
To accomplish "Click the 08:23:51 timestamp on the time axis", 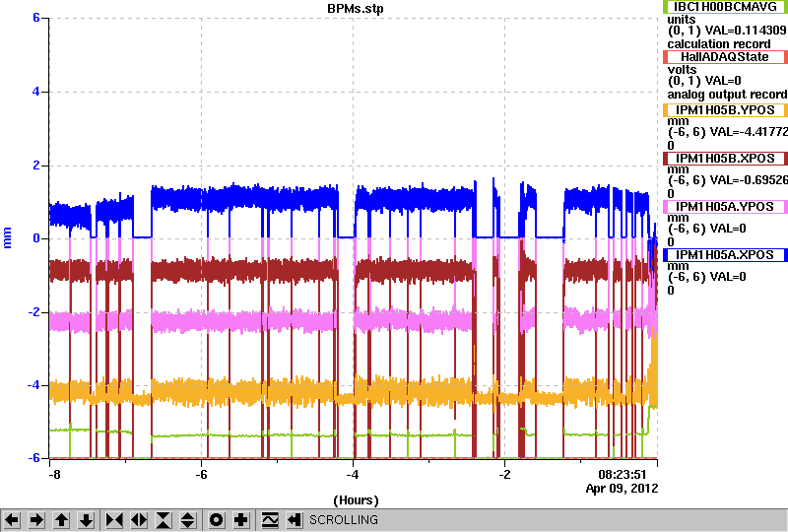I will coord(623,475).
